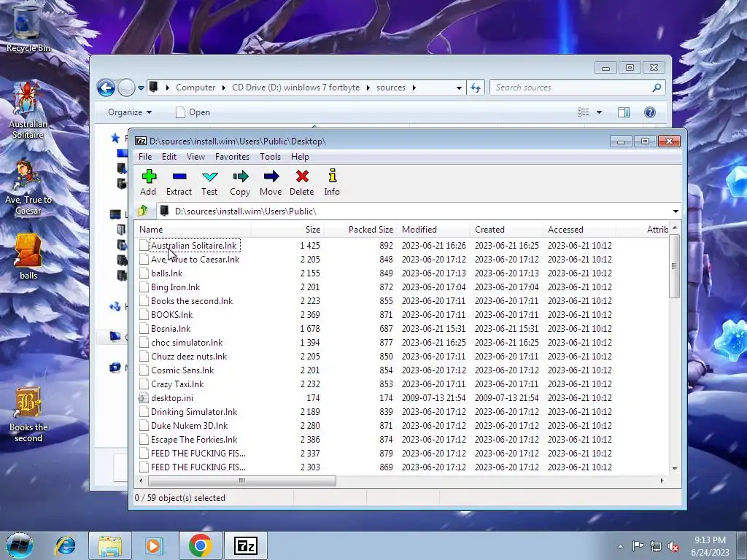Select the Bing Iron.lnk file row

tap(400, 287)
